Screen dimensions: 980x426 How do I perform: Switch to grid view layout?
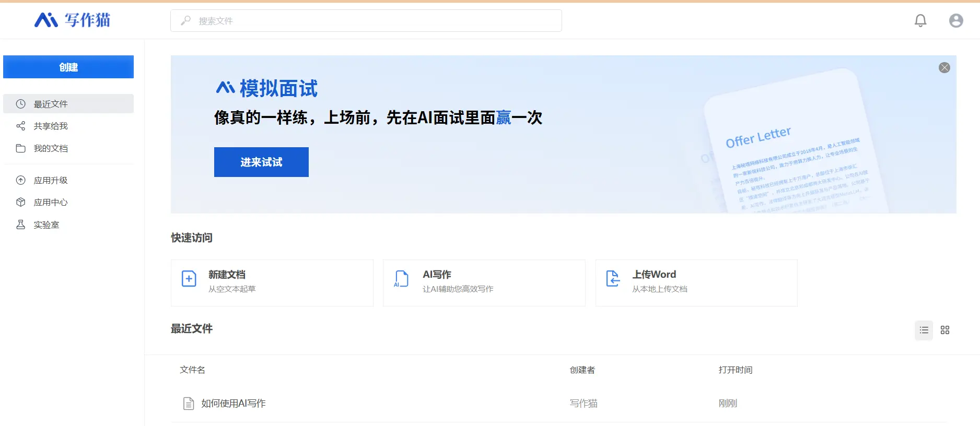pyautogui.click(x=945, y=330)
